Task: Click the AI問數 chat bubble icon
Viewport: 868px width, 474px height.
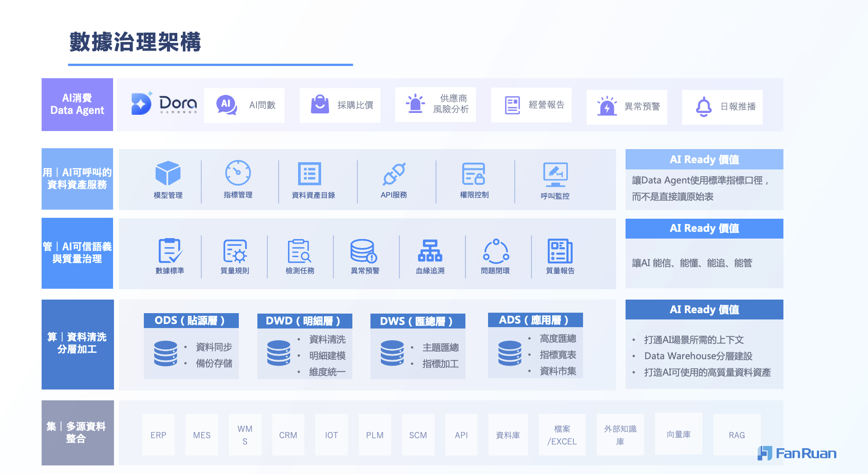Action: pyautogui.click(x=227, y=105)
